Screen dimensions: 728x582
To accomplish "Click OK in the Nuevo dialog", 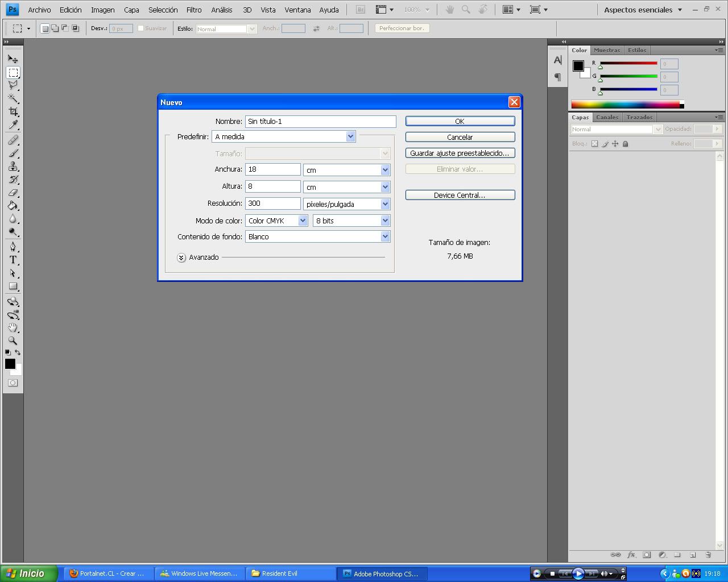I will [460, 121].
